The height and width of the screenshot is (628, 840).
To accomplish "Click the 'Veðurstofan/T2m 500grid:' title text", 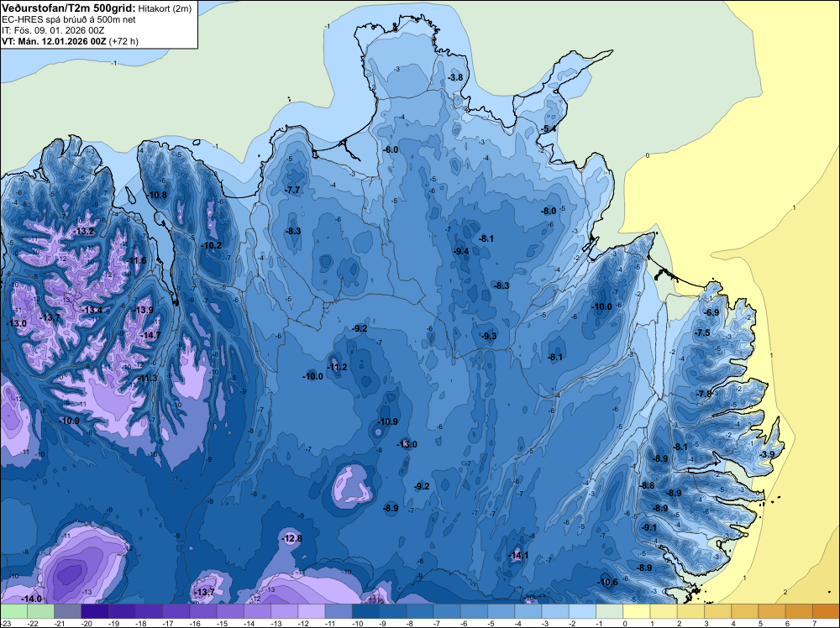I will tap(69, 8).
